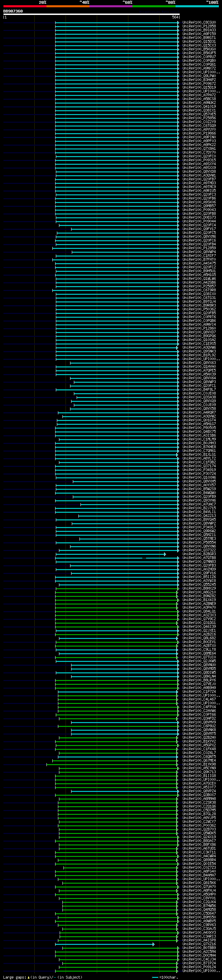Select hit UniRef100_A9B9H9
The width and height of the screenshot is (222, 980).
click(x=199, y=688)
